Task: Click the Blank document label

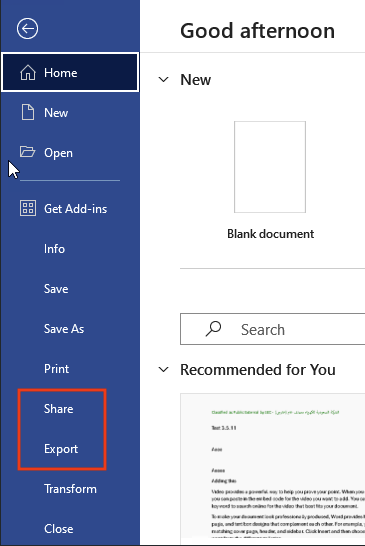Action: coord(271,234)
